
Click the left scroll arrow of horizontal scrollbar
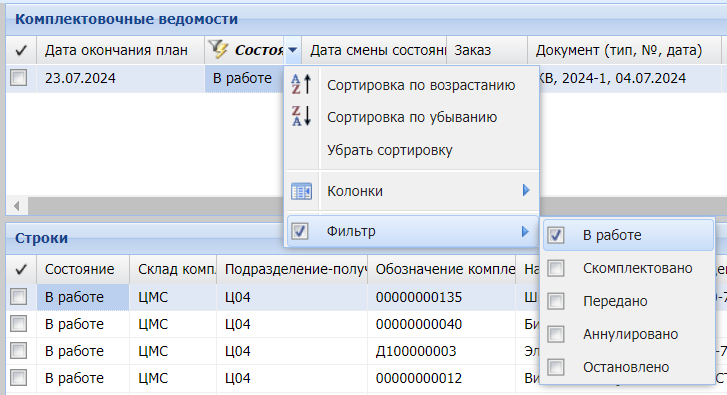click(x=17, y=205)
